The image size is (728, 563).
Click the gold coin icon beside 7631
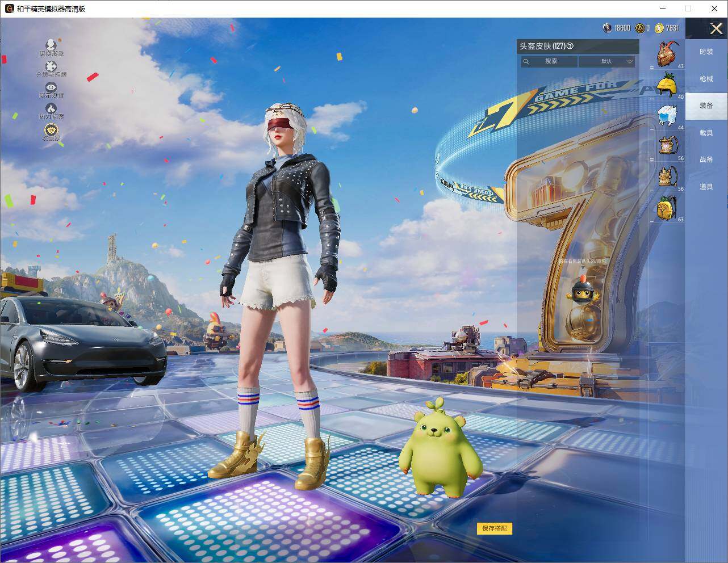[659, 28]
